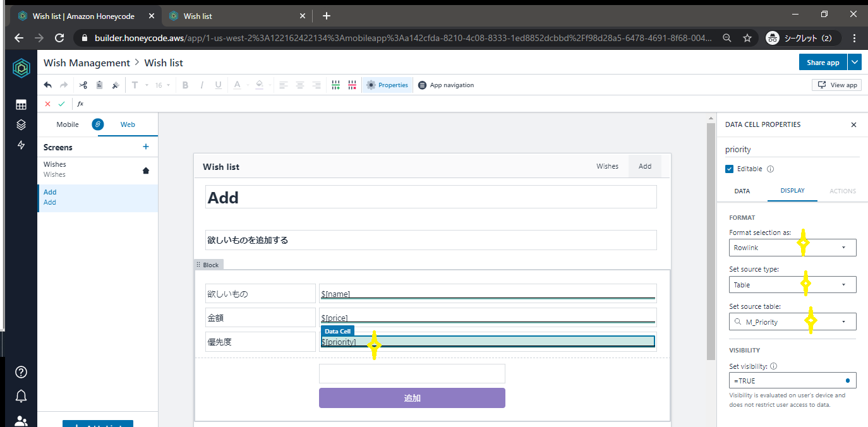Open the font color picker
Image resolution: width=868 pixels, height=427 pixels.
point(240,85)
